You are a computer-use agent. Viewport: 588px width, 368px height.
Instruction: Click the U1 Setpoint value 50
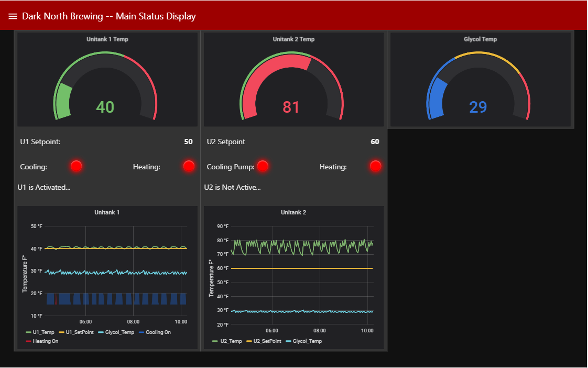(x=188, y=142)
